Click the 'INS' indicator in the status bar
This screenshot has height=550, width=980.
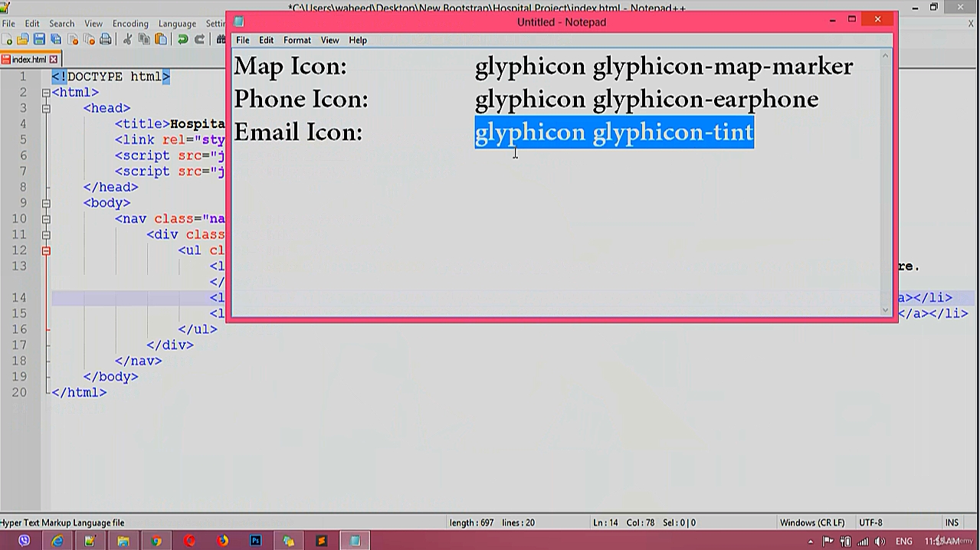pyautogui.click(x=952, y=522)
